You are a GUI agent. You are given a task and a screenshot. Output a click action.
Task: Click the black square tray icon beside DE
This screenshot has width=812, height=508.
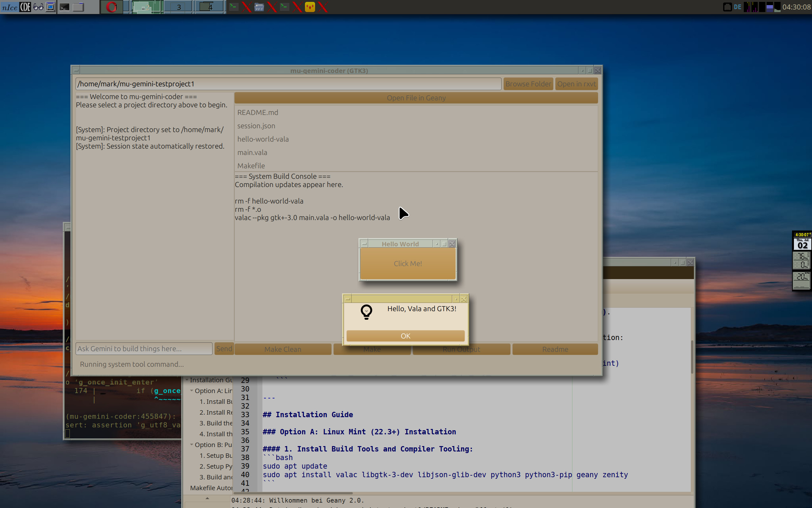727,7
